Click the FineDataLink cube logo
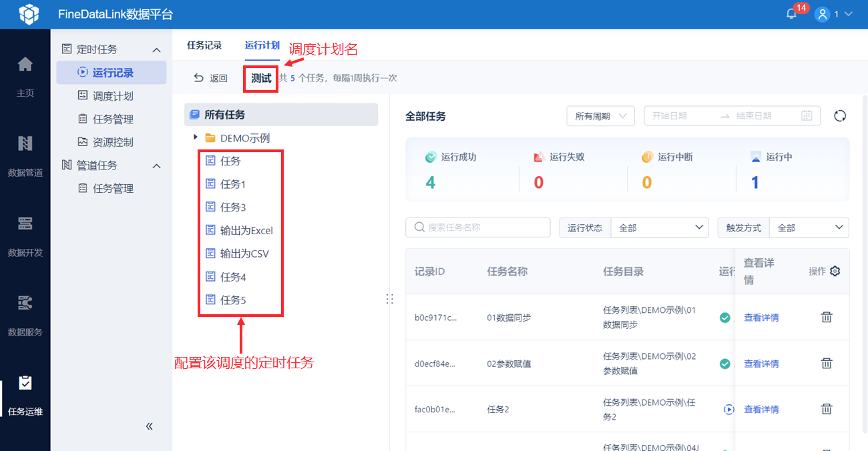This screenshot has height=451, width=868. coord(29,14)
